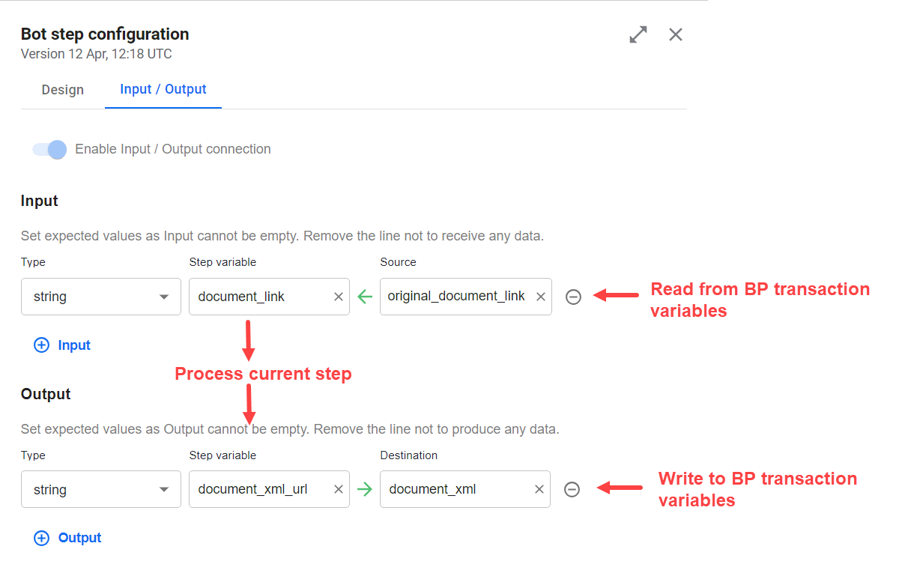Add a new Input line
The height and width of the screenshot is (588, 899).
[x=62, y=345]
